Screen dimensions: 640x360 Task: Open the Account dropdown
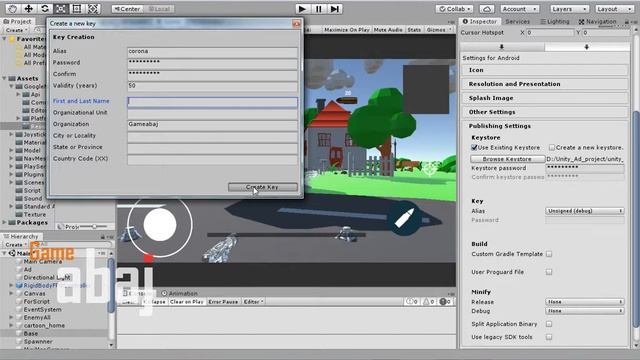(519, 9)
